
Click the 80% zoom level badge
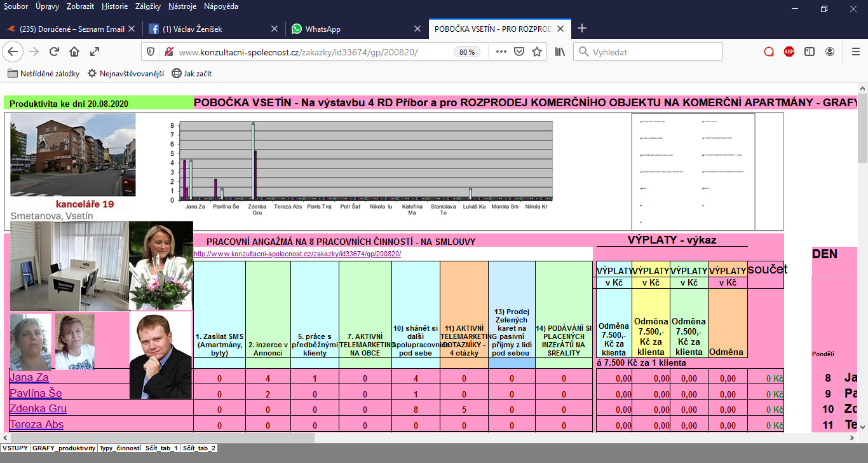pyautogui.click(x=467, y=52)
